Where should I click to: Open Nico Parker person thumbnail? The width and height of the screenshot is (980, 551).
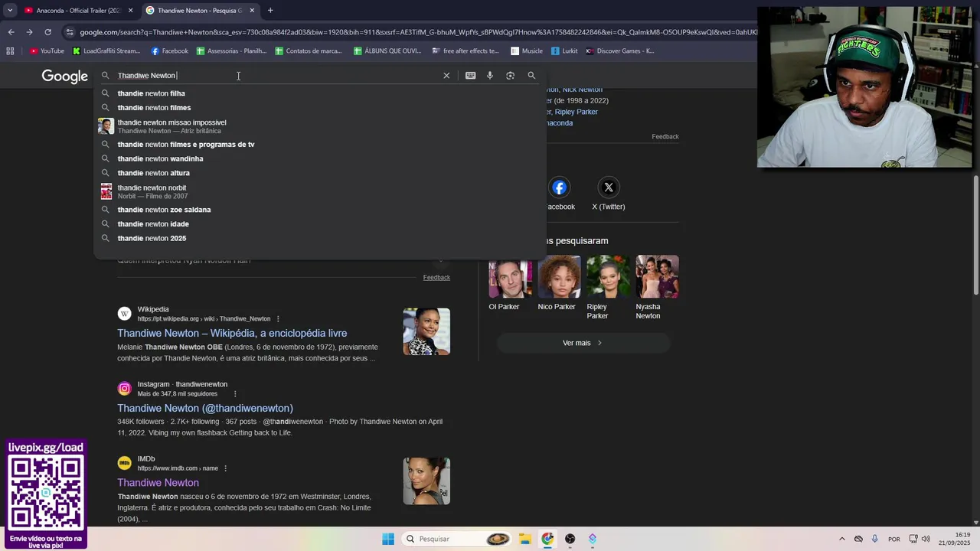click(559, 277)
